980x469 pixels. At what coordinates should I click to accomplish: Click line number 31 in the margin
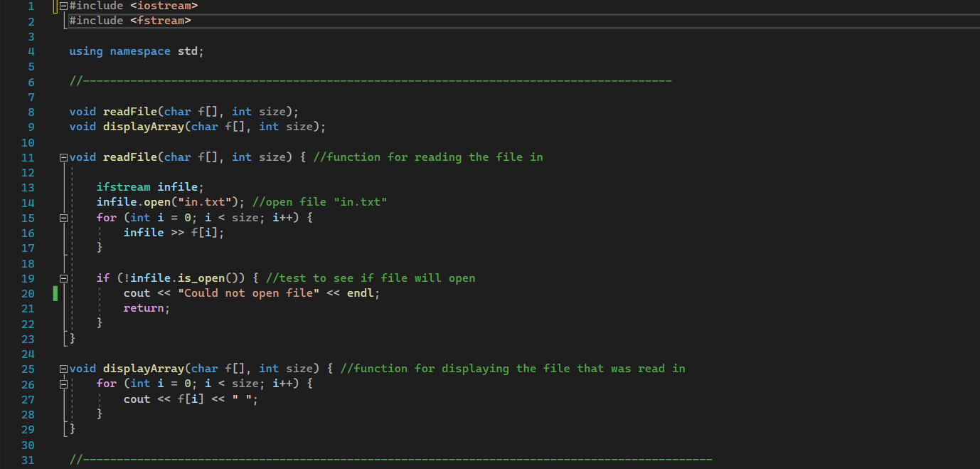(x=28, y=460)
